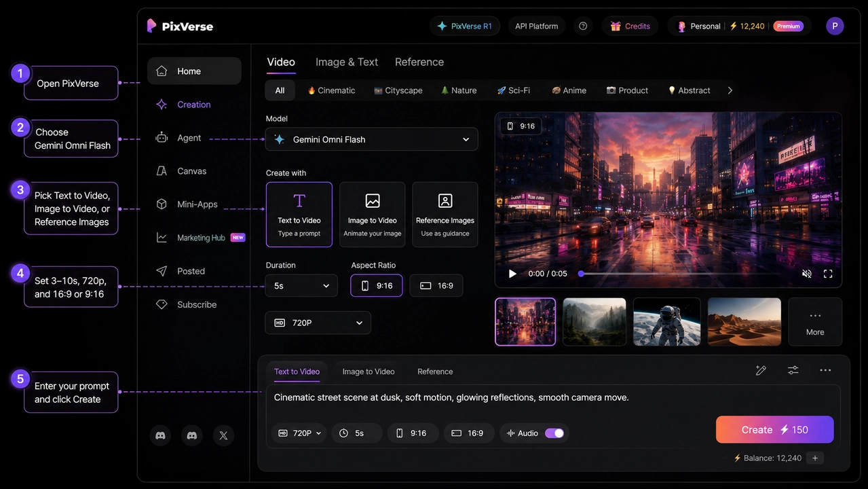
Task: Open Creation in the sidebar
Action: 194,105
